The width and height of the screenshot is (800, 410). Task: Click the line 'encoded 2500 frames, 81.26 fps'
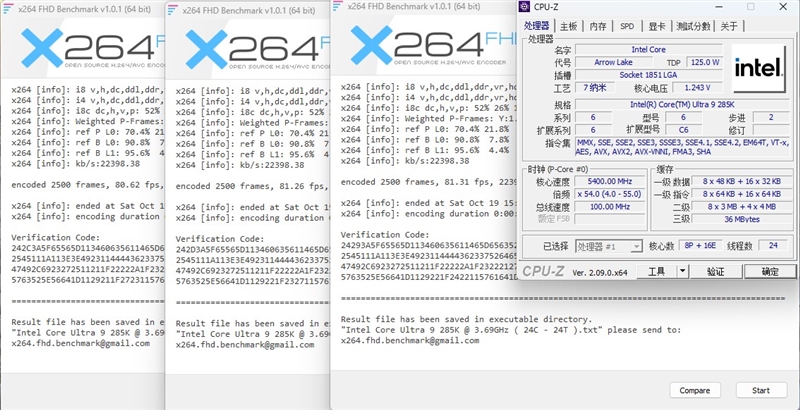click(253, 187)
